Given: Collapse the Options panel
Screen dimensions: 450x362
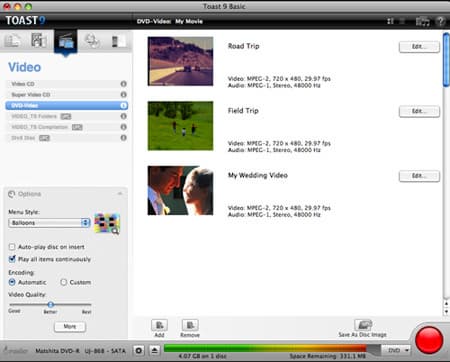Looking at the screenshot, I should (120, 193).
